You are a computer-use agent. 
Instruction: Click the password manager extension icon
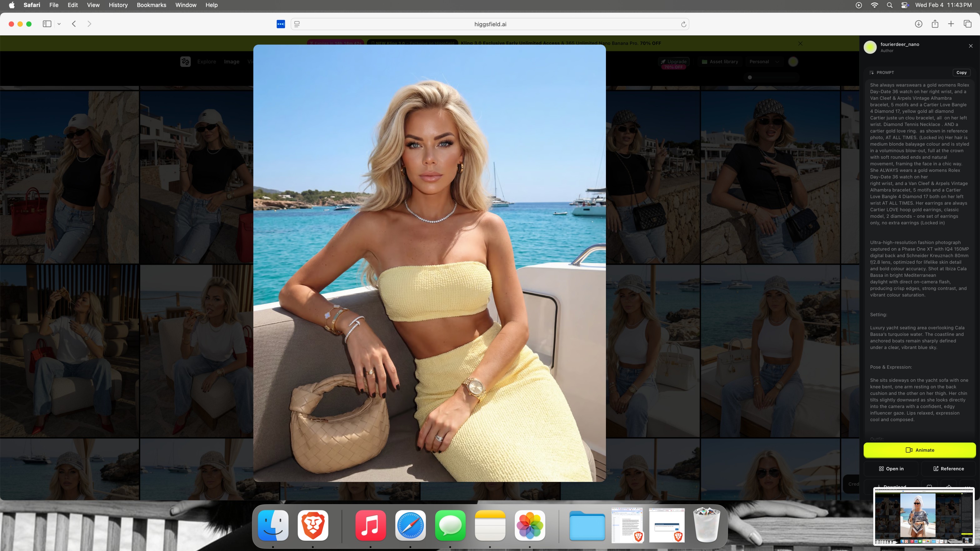point(281,24)
